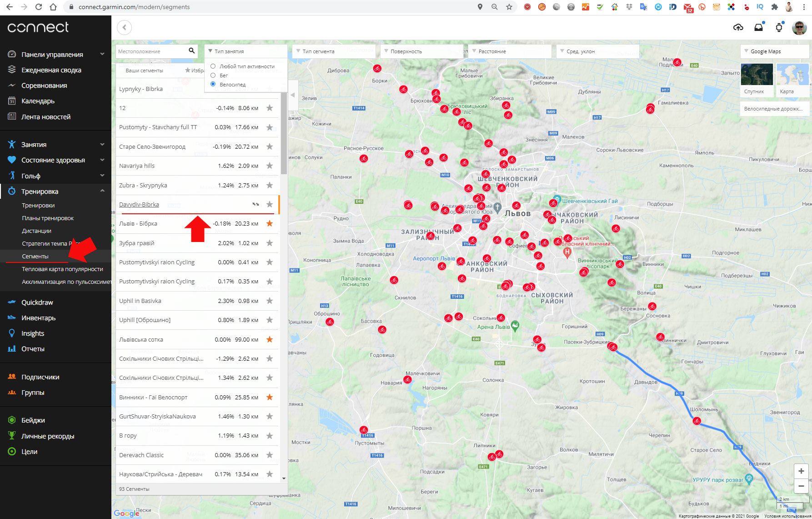
Task: Zoom in on the map
Action: [801, 471]
